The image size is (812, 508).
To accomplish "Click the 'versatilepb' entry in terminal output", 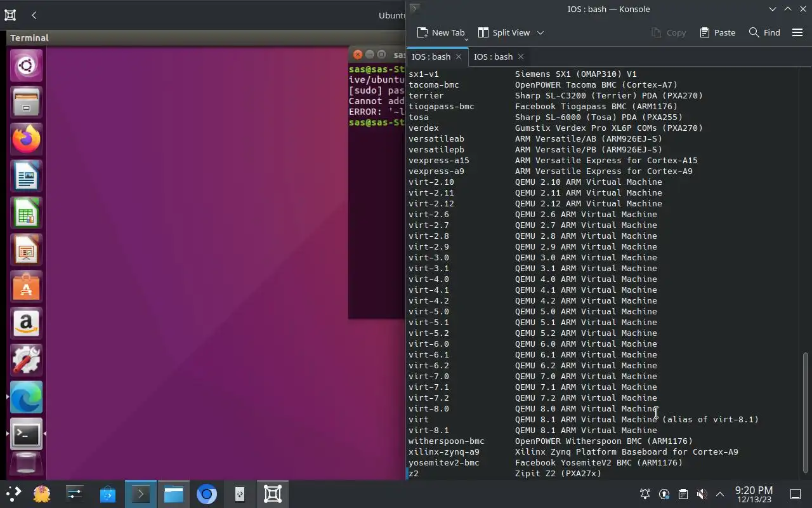I will pos(436,150).
